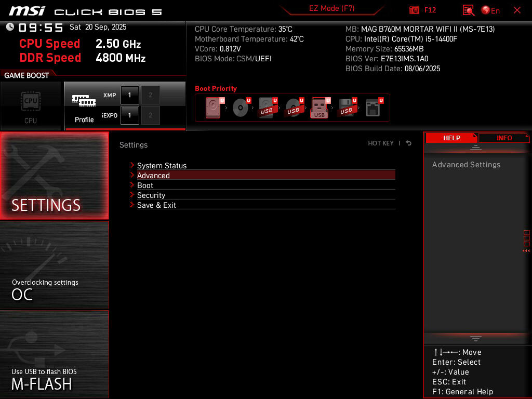Click the help panel top scroll handle
Image resolution: width=532 pixels, height=399 pixels.
click(x=476, y=147)
